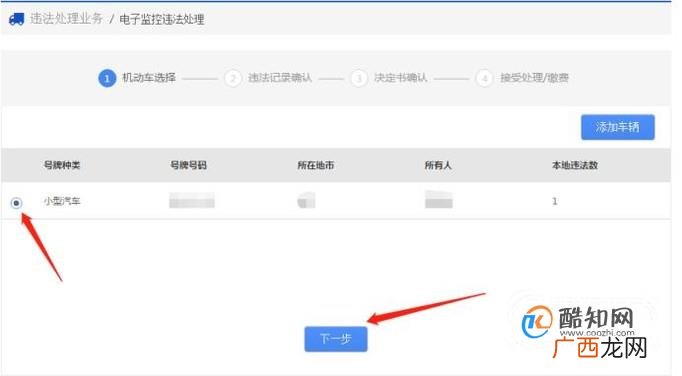Click the violation count value 1

tap(555, 201)
